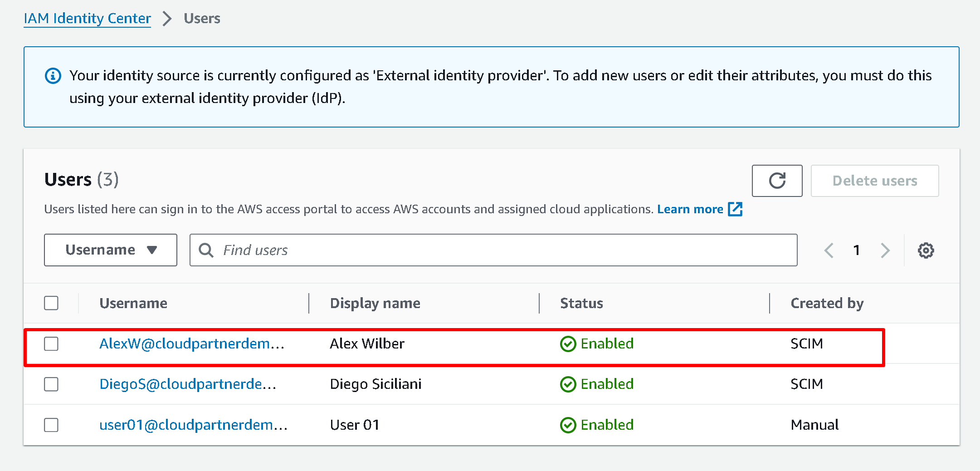Click the refresh users icon button
This screenshot has height=471, width=980.
click(777, 181)
